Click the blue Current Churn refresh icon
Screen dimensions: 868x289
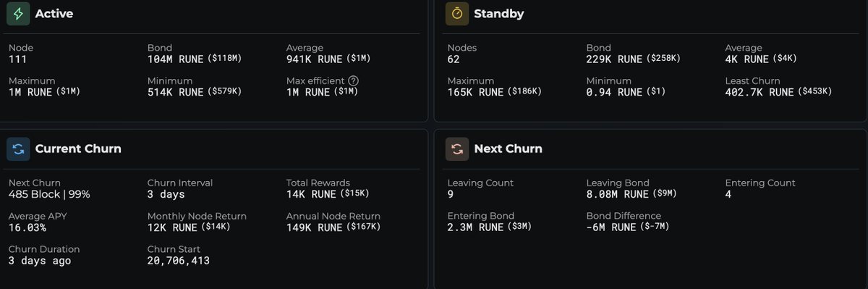point(18,148)
